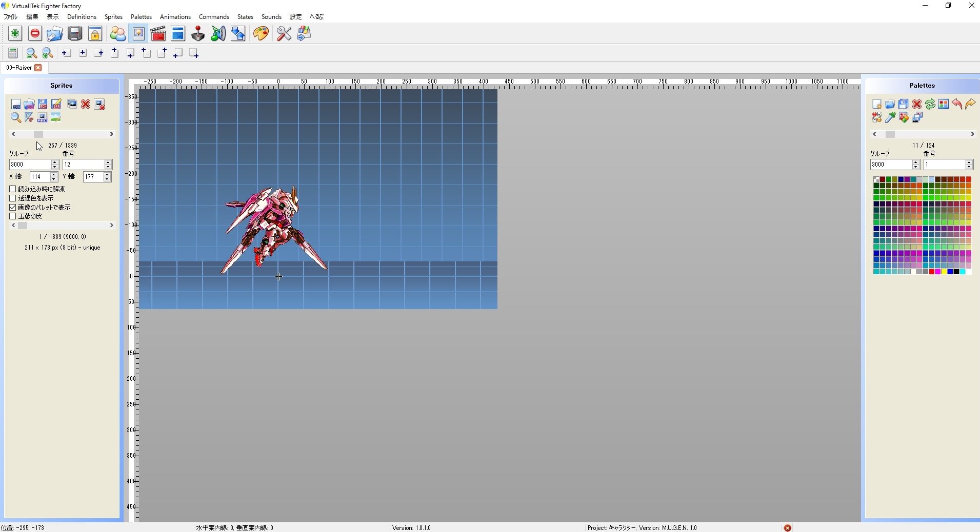Viewport: 980px width, 532px height.
Task: Open the joystick Commands editor icon
Action: pyautogui.click(x=198, y=34)
